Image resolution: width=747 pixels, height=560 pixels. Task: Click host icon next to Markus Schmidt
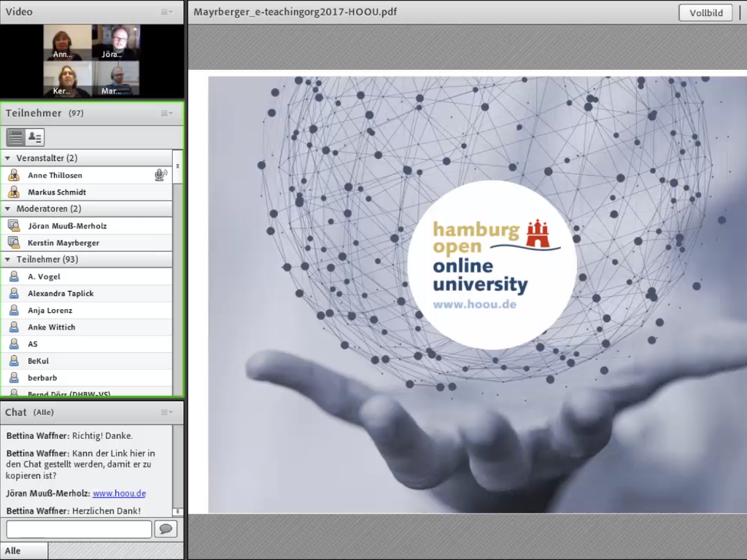point(14,192)
